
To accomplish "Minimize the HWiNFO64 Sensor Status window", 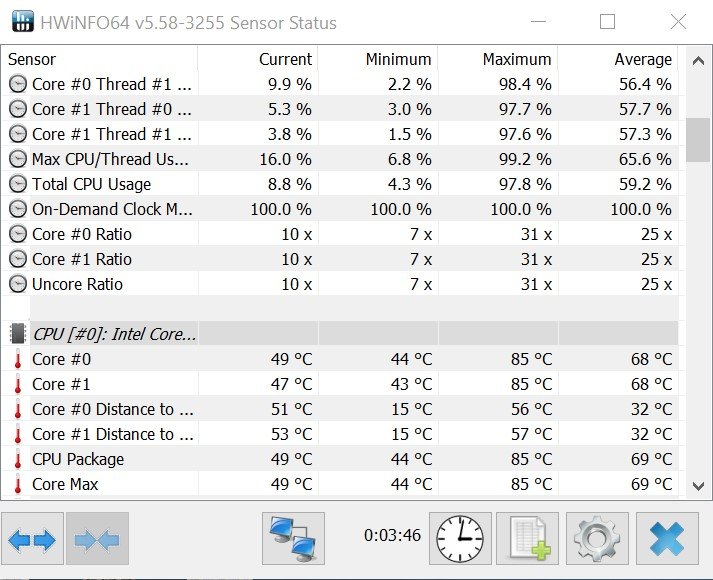I will 538,21.
